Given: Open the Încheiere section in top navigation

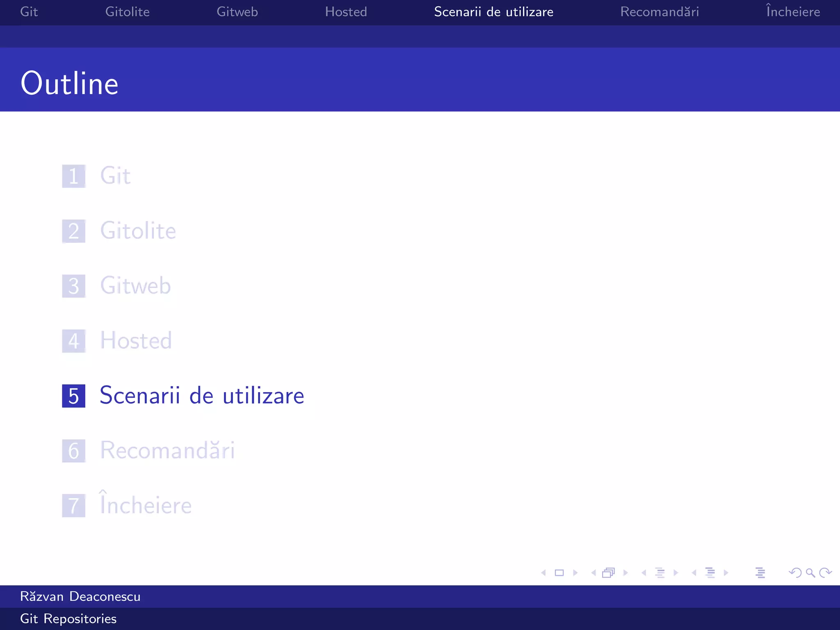Looking at the screenshot, I should coord(793,11).
